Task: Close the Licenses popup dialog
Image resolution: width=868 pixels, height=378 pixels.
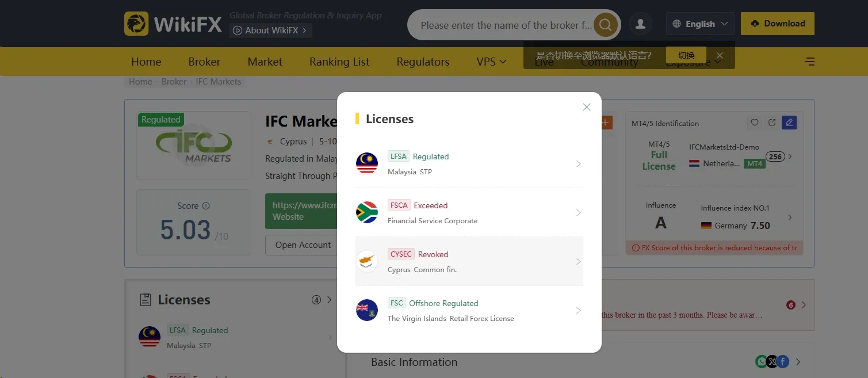Action: [587, 107]
